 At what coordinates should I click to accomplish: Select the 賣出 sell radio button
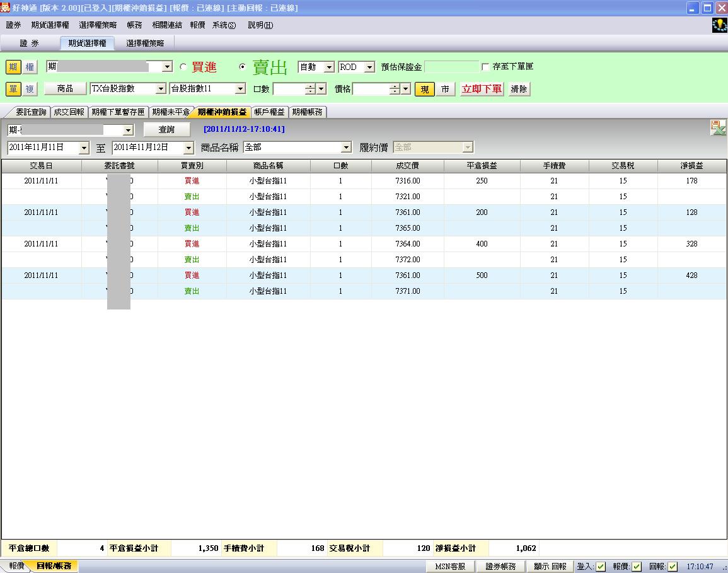242,67
